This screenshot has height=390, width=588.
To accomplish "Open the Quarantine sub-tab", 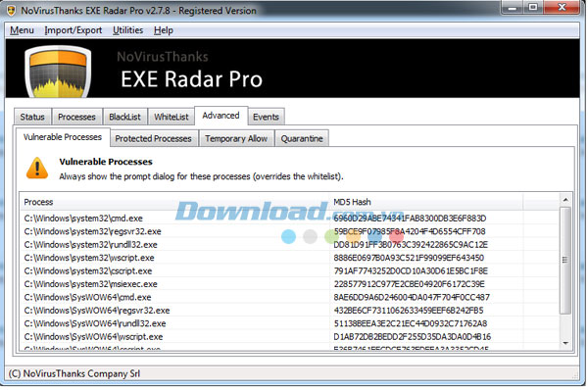I will click(x=302, y=138).
